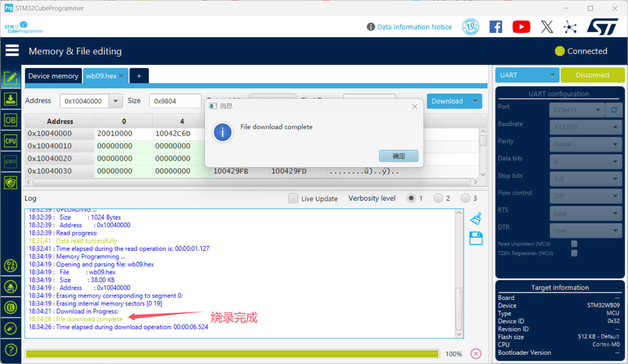Open the X (Twitter) icon in header

click(547, 27)
